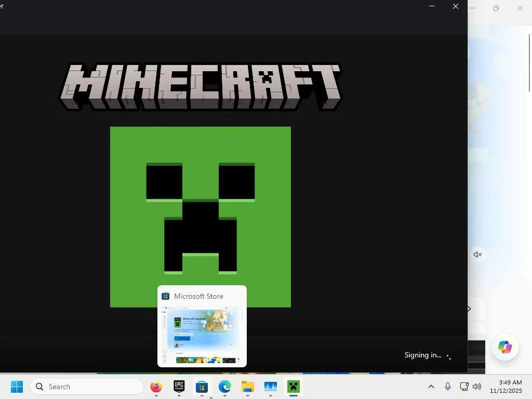Screen dimensions: 532x399
Task: Click the Microsoft Store preview title
Action: [x=198, y=296]
